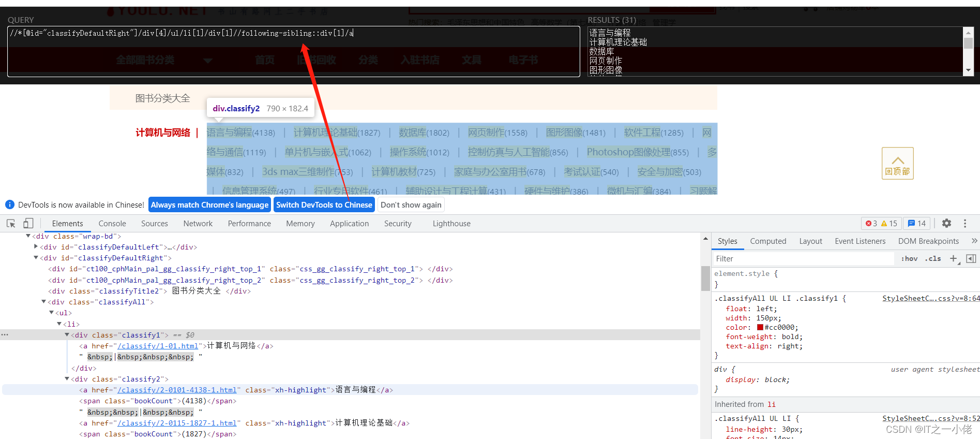This screenshot has height=439, width=980.
Task: Click the #cc0000 color swatch
Action: pyautogui.click(x=760, y=327)
